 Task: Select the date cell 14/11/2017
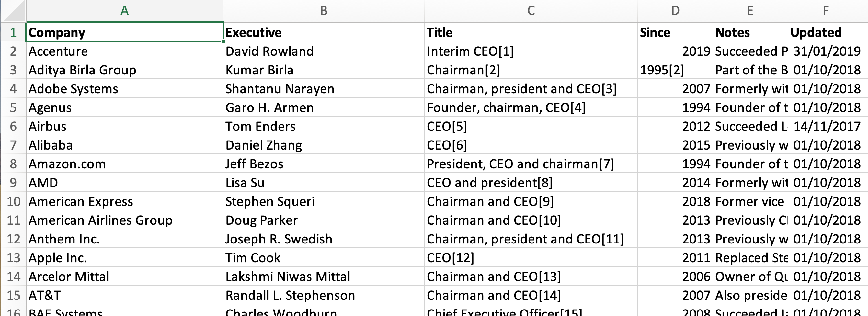tap(826, 126)
